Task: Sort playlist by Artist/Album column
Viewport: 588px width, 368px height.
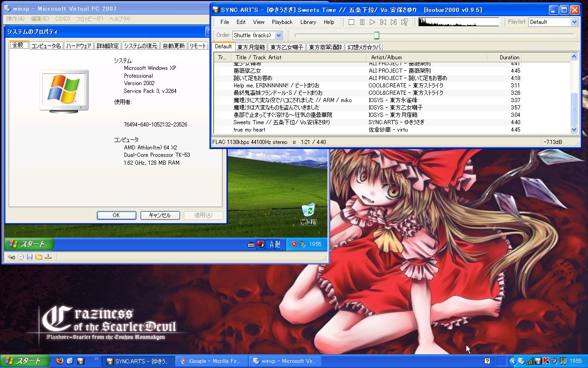Action: pyautogui.click(x=427, y=57)
